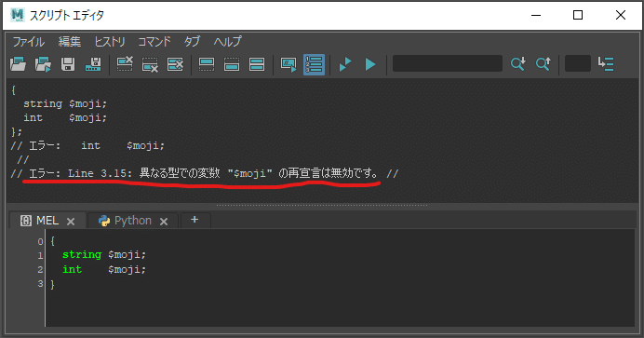Click the Maya logo in title bar
This screenshot has width=644, height=338.
18,15
